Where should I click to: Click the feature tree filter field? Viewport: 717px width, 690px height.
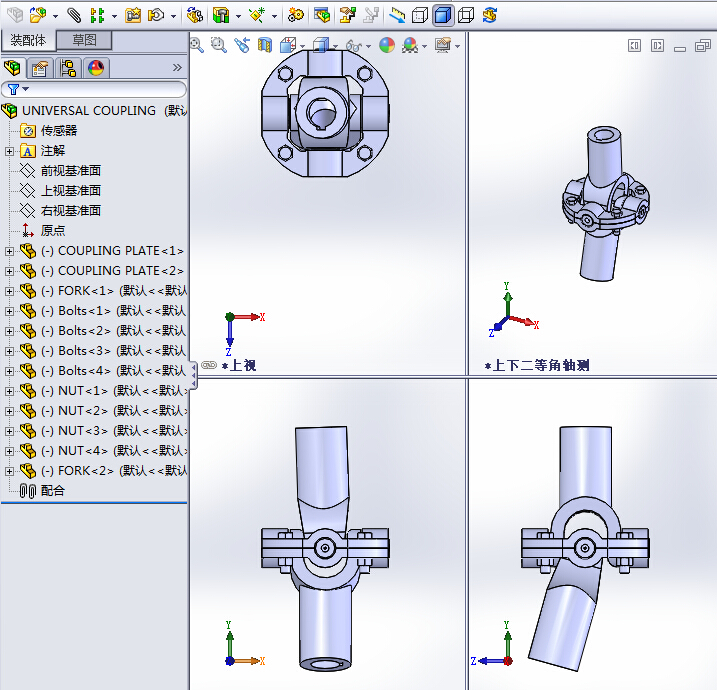click(x=100, y=89)
